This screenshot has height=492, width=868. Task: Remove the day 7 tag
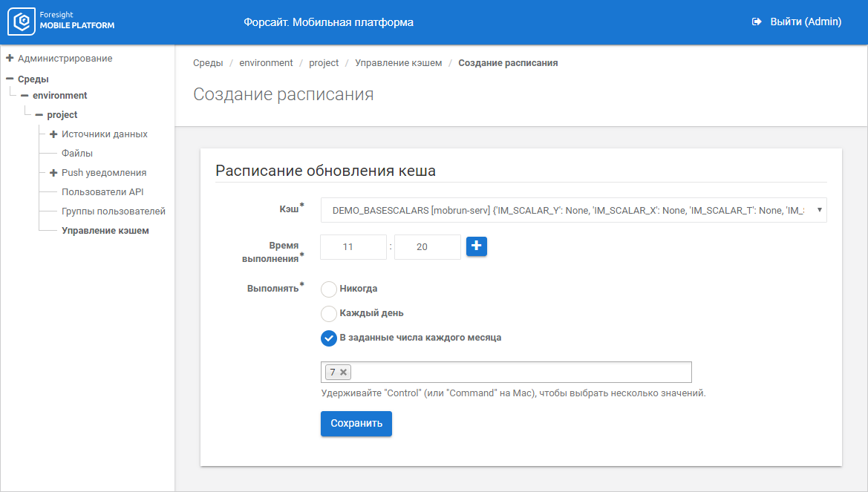tap(344, 373)
